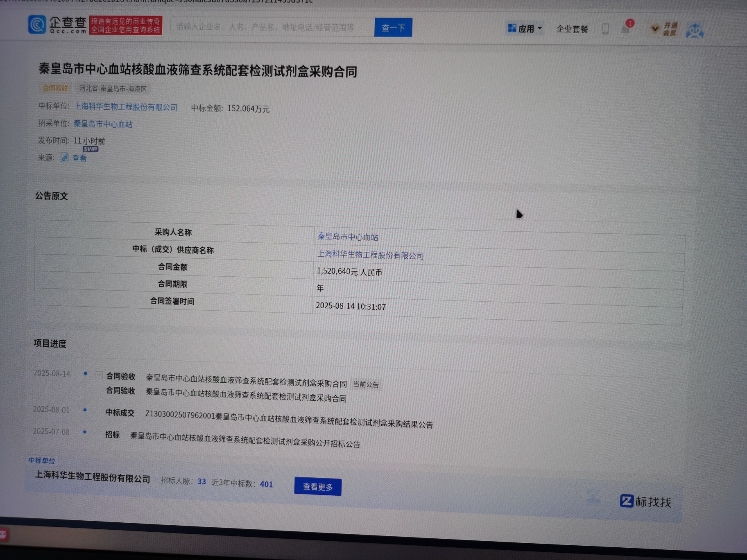Click 上海科华生物工程股份有限公司 in bottom bar
747x560 pixels.
click(93, 476)
